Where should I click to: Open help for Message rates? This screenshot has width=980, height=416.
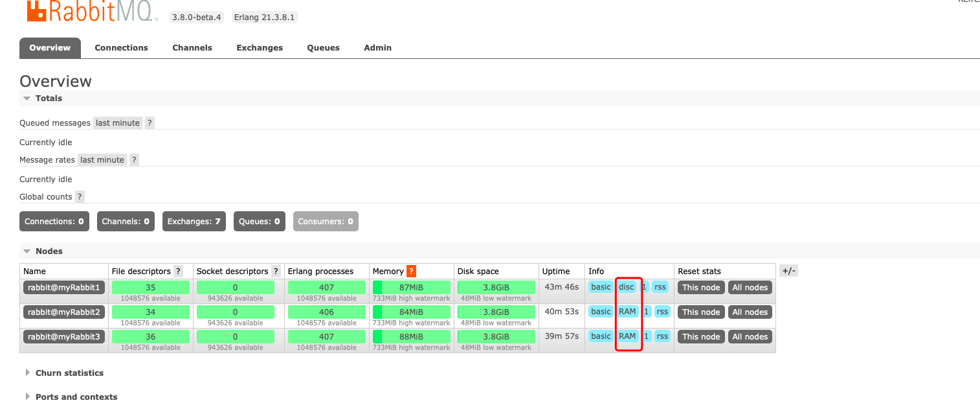pos(134,159)
